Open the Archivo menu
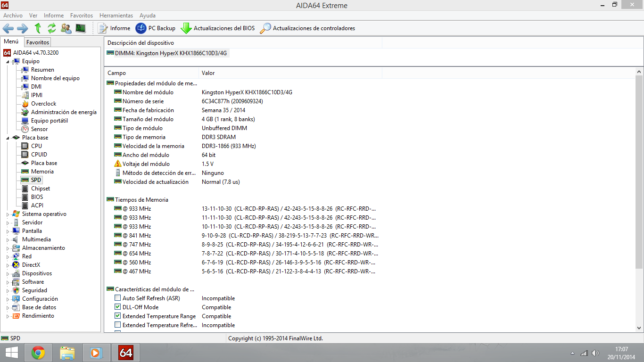This screenshot has width=644, height=362. coord(13,16)
